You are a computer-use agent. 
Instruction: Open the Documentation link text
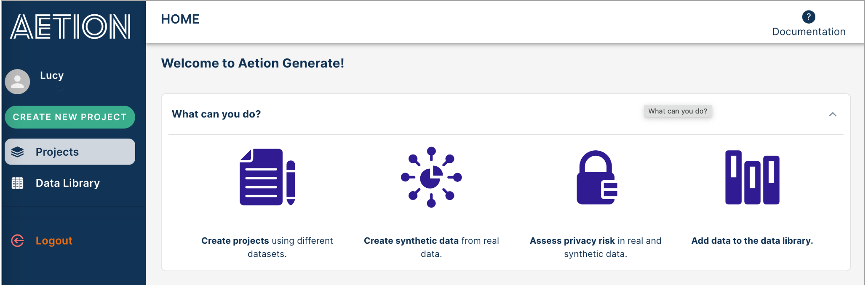(x=808, y=32)
